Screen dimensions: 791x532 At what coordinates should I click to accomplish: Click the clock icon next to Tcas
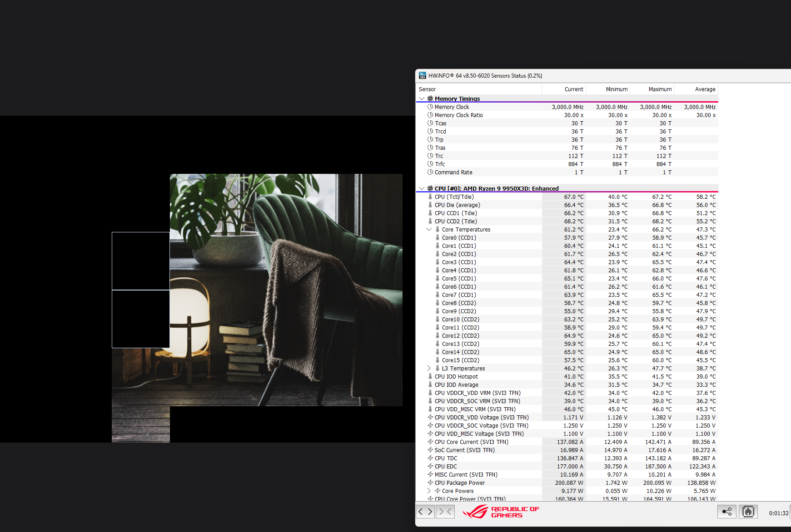430,123
